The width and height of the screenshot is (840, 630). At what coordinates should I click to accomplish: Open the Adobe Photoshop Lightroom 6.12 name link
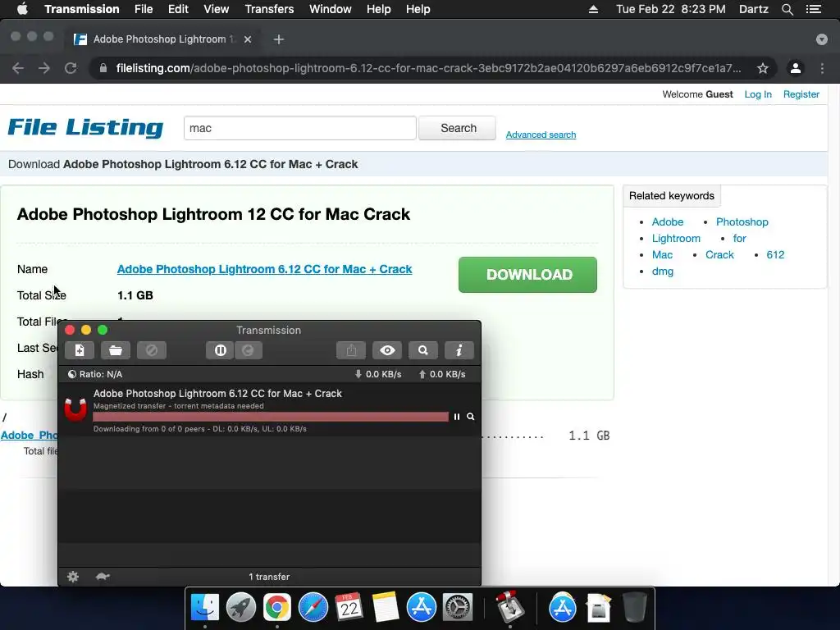tap(265, 269)
